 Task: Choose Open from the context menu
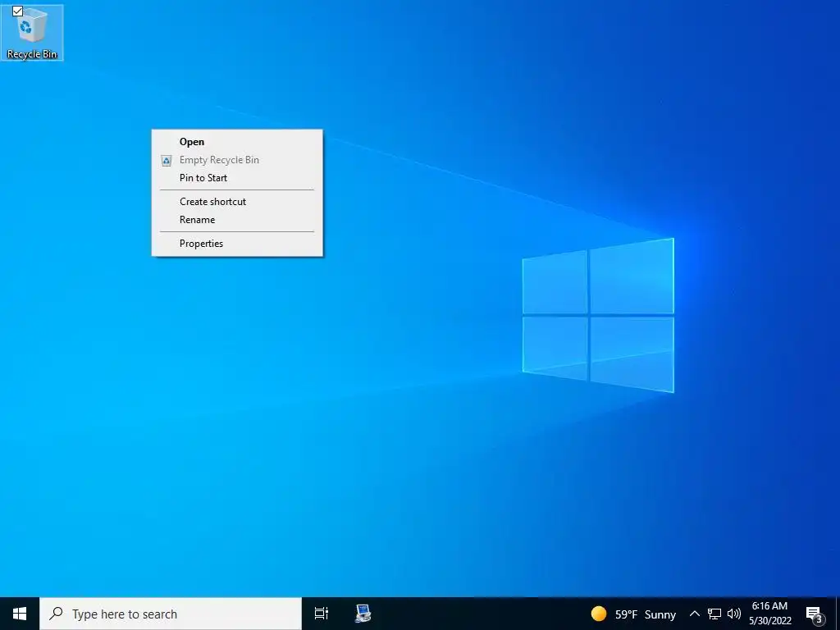237,141
